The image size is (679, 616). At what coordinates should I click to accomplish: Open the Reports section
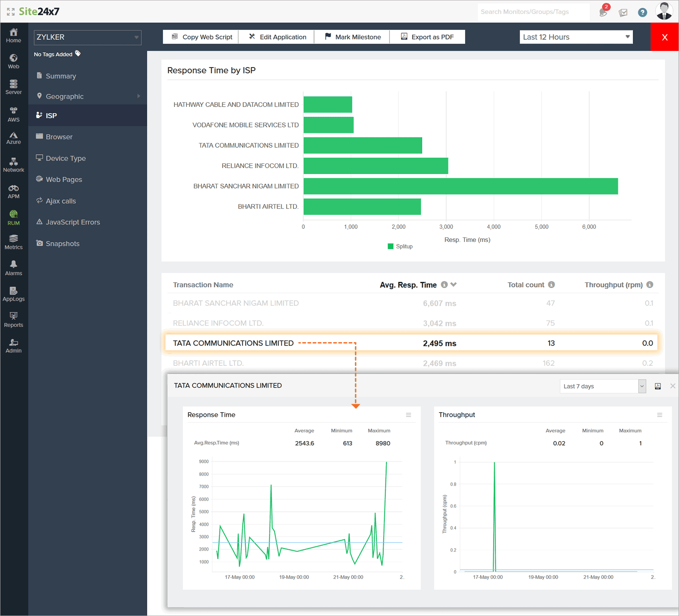pyautogui.click(x=14, y=320)
